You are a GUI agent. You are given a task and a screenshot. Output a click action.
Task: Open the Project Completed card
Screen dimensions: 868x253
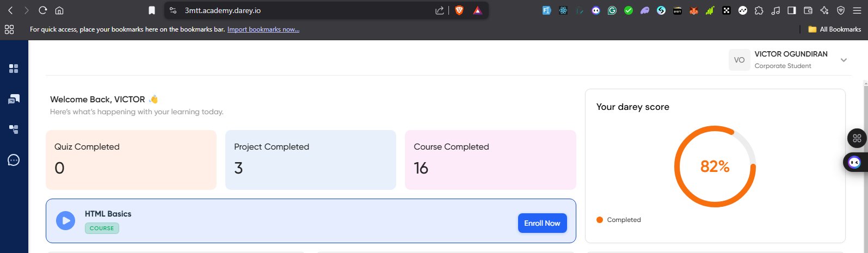[x=311, y=160]
